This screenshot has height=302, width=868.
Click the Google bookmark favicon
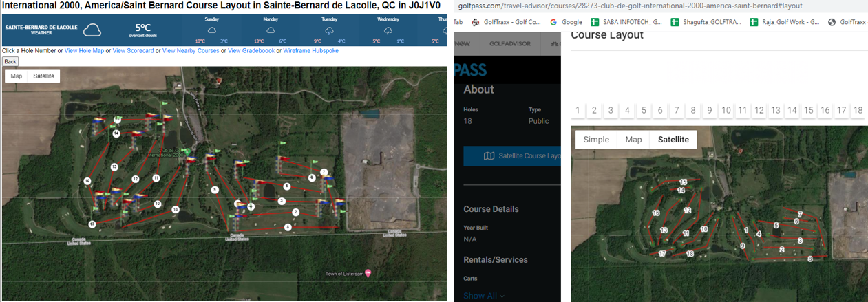[x=553, y=22]
